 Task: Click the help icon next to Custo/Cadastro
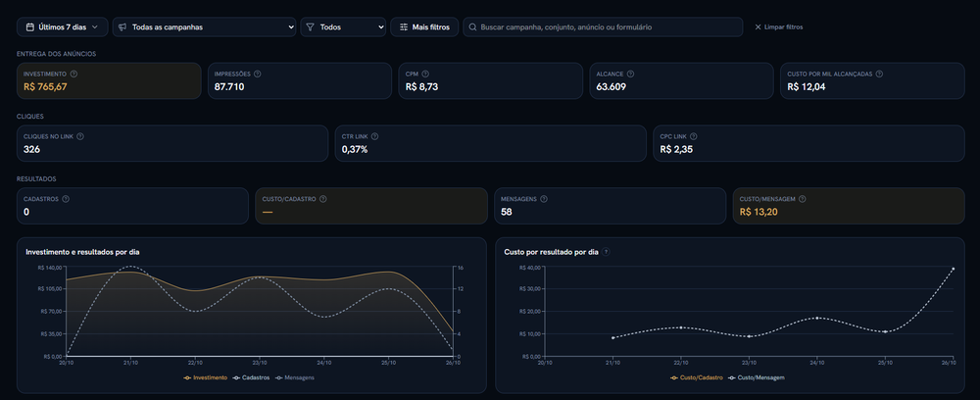(x=322, y=199)
